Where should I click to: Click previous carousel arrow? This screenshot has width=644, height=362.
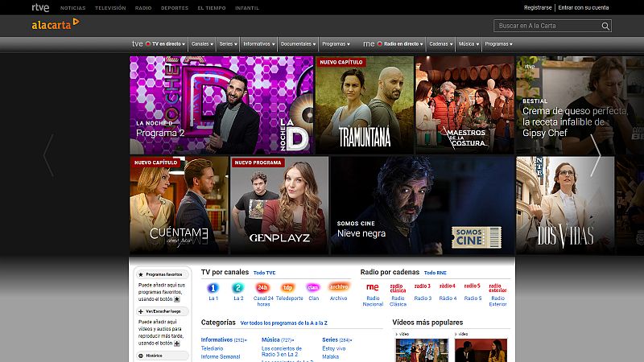pos(48,155)
